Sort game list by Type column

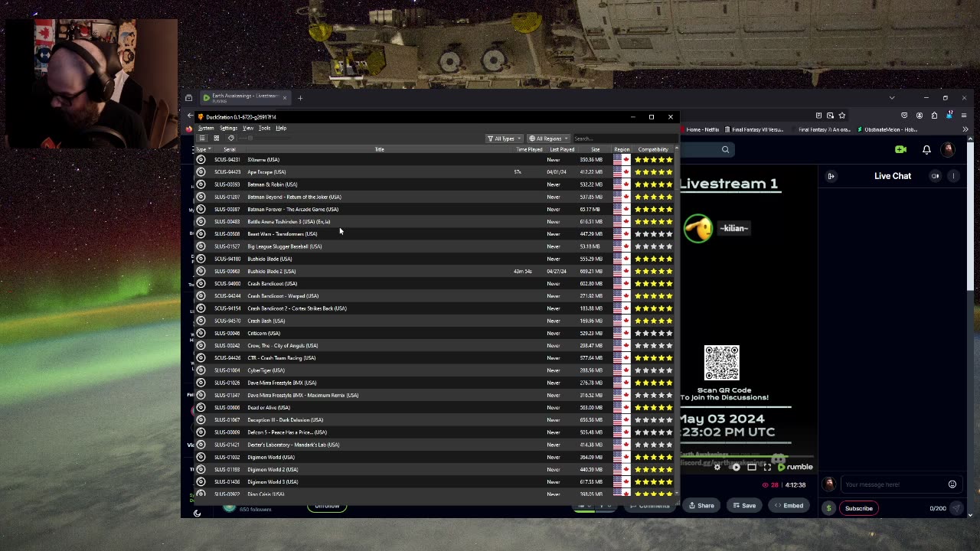point(202,149)
